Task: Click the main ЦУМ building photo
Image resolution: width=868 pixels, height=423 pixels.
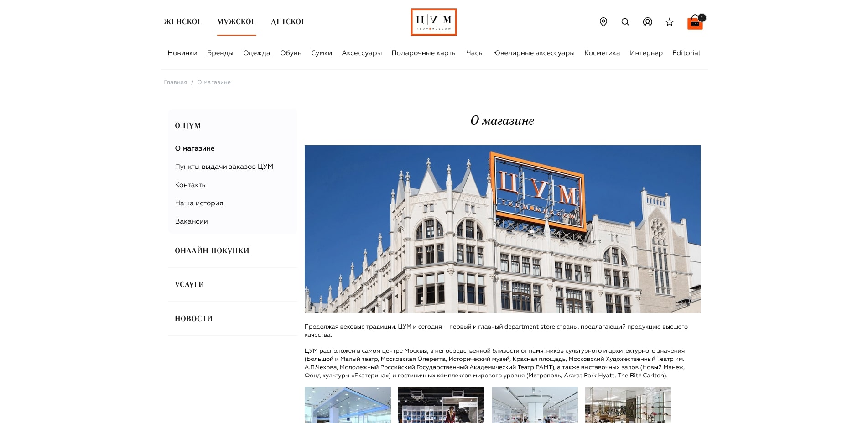Action: pyautogui.click(x=502, y=229)
